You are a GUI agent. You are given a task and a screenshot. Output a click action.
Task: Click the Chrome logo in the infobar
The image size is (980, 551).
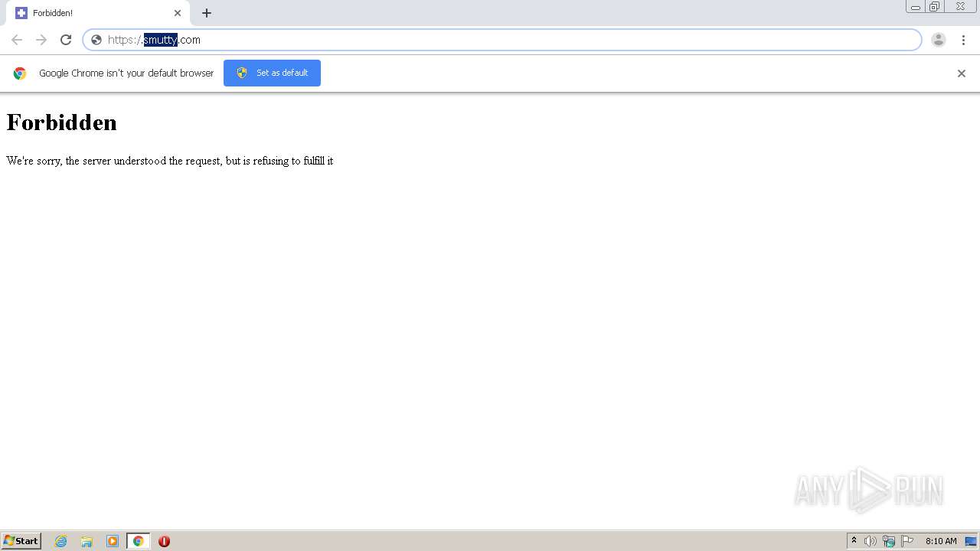20,73
